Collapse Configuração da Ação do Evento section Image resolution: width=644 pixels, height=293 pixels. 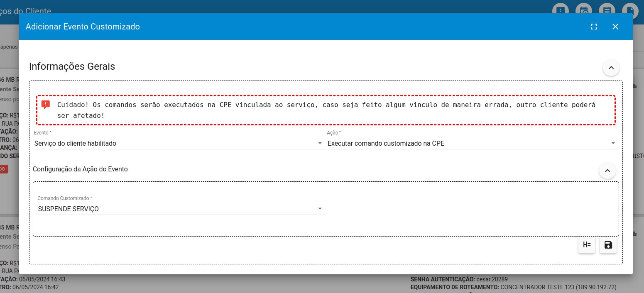point(607,170)
